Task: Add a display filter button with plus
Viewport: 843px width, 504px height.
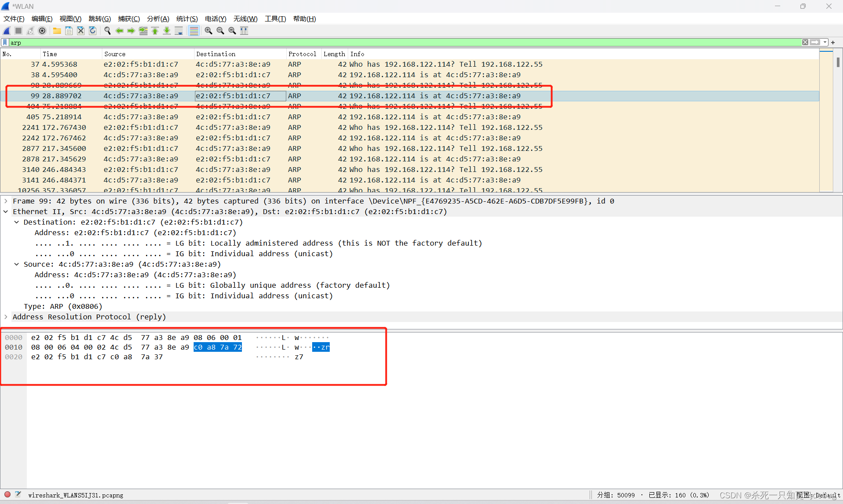Action: point(833,43)
